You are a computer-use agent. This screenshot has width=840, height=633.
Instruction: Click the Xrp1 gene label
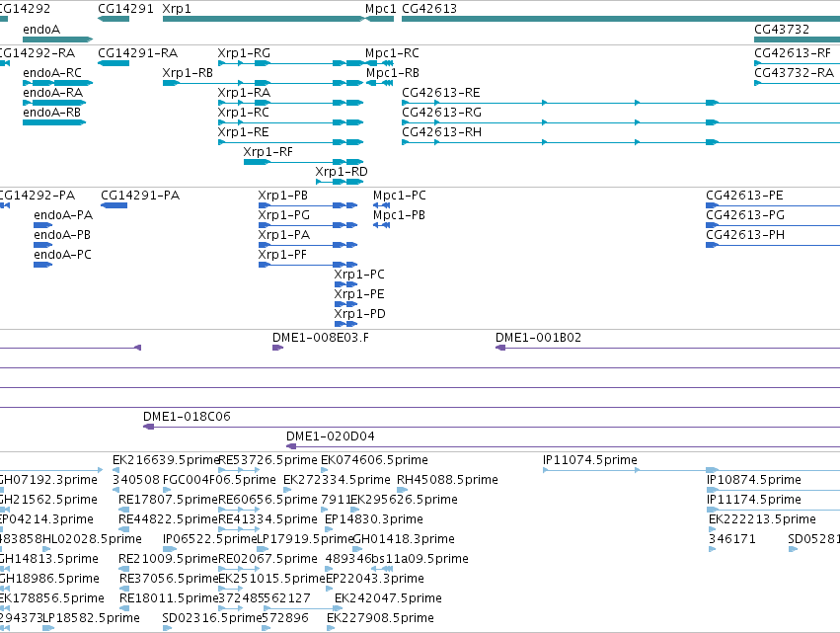[x=177, y=9]
